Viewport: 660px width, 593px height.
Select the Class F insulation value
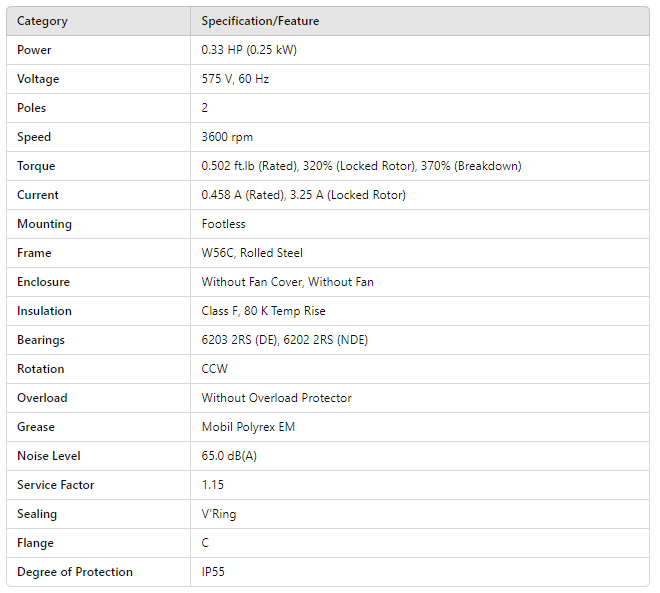(x=263, y=311)
